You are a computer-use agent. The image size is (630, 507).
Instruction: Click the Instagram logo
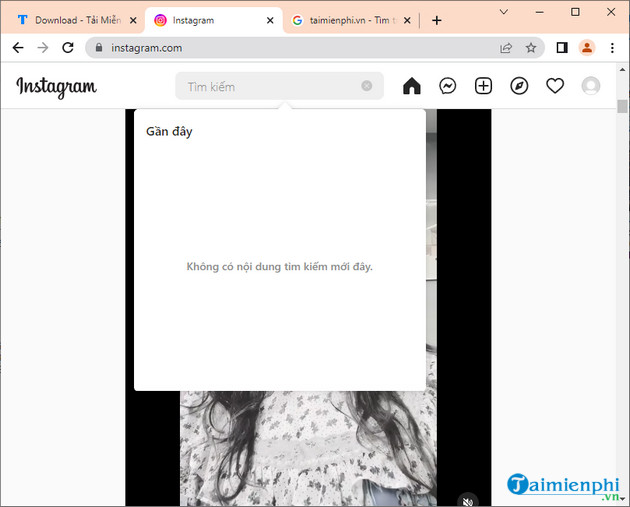click(57, 87)
